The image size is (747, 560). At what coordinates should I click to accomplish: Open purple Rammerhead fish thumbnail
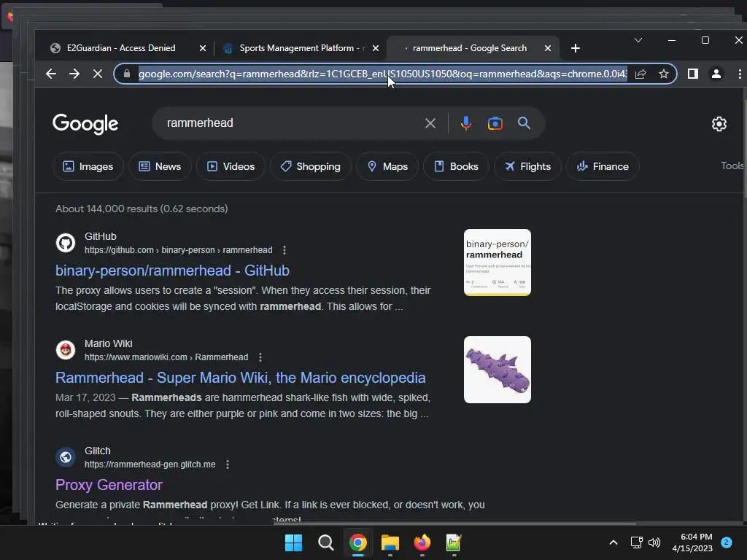[498, 370]
